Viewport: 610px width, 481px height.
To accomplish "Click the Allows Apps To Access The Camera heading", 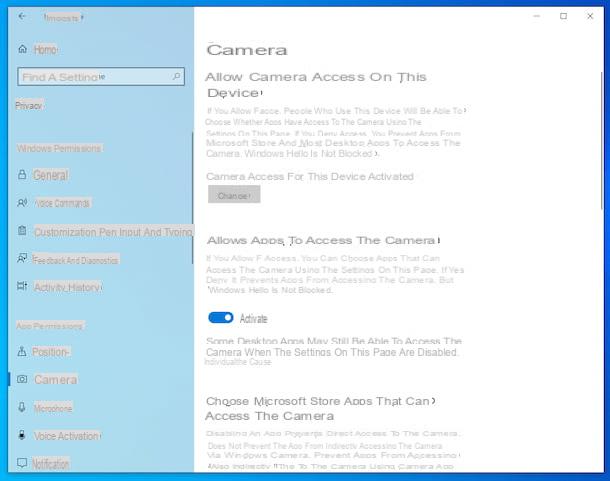I will [324, 240].
